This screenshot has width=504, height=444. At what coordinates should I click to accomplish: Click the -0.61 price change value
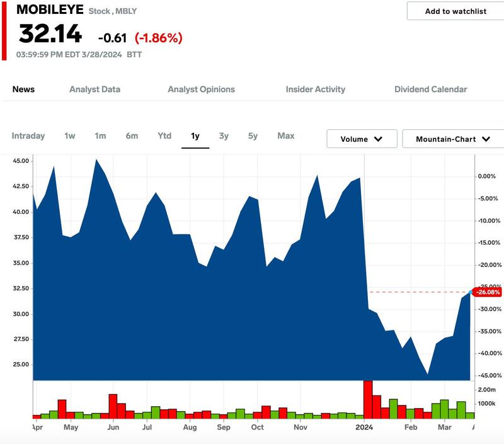[x=113, y=38]
